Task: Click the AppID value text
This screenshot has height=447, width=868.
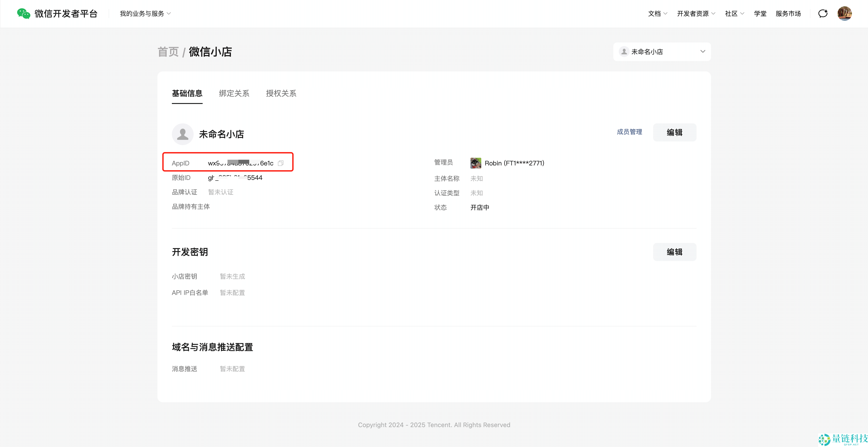Action: (241, 163)
